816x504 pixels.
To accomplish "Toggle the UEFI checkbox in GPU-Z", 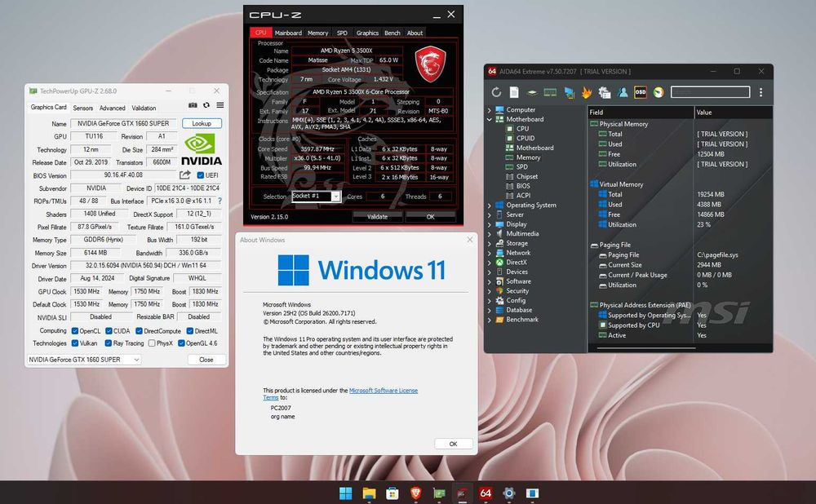I will click(201, 175).
